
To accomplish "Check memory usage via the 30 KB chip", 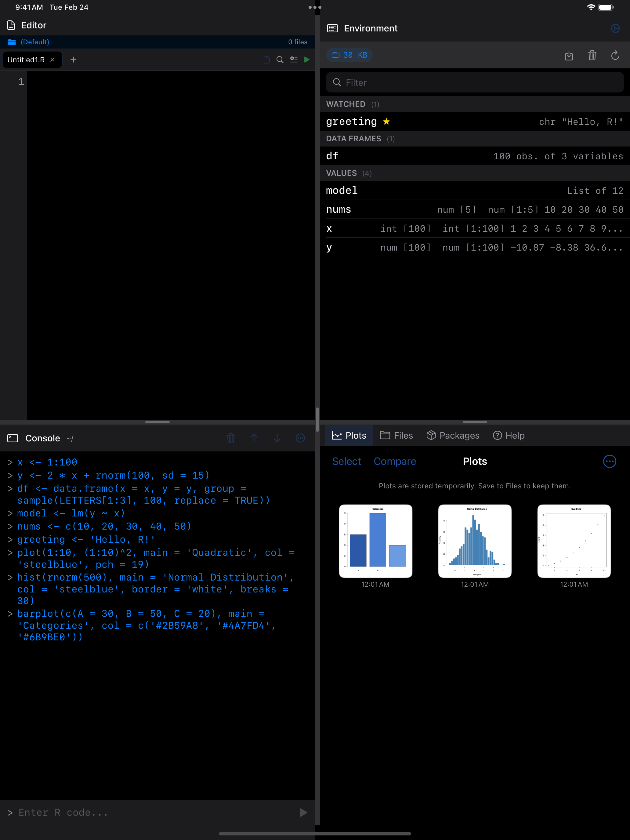I will click(x=349, y=55).
